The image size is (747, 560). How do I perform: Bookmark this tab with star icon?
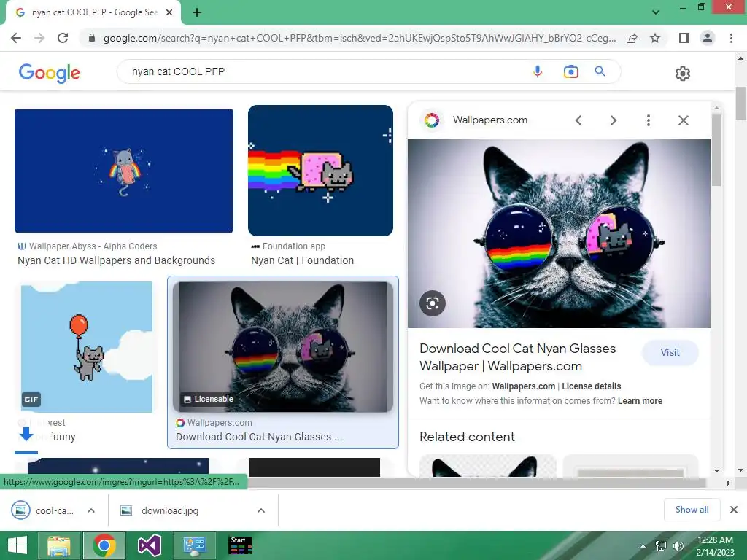tap(655, 38)
